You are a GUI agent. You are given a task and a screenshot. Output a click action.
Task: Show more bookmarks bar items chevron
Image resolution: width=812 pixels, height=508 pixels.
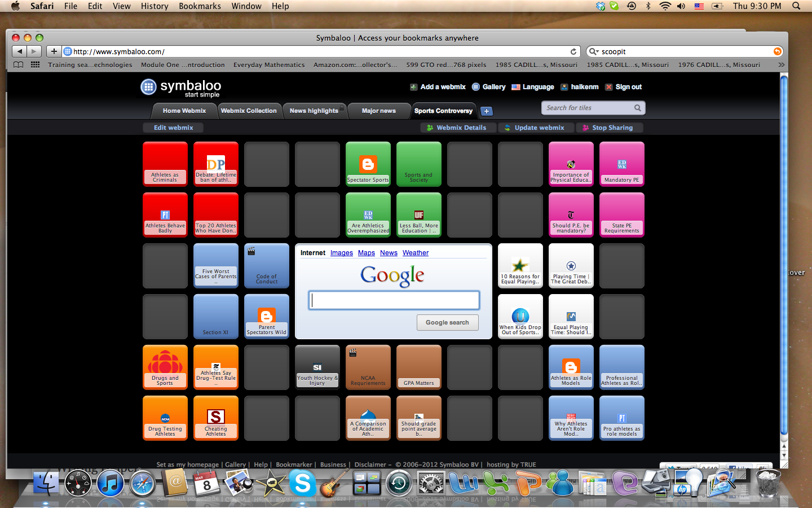point(781,65)
